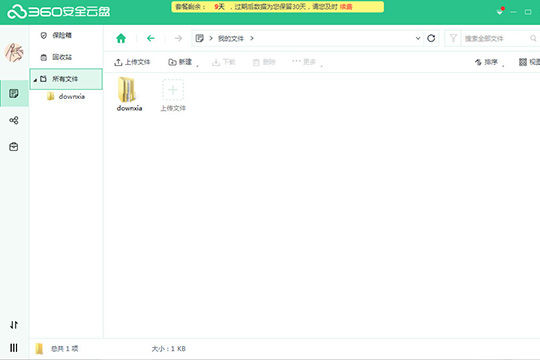540x360 pixels.
Task: Go to the home directory icon
Action: coord(121,38)
